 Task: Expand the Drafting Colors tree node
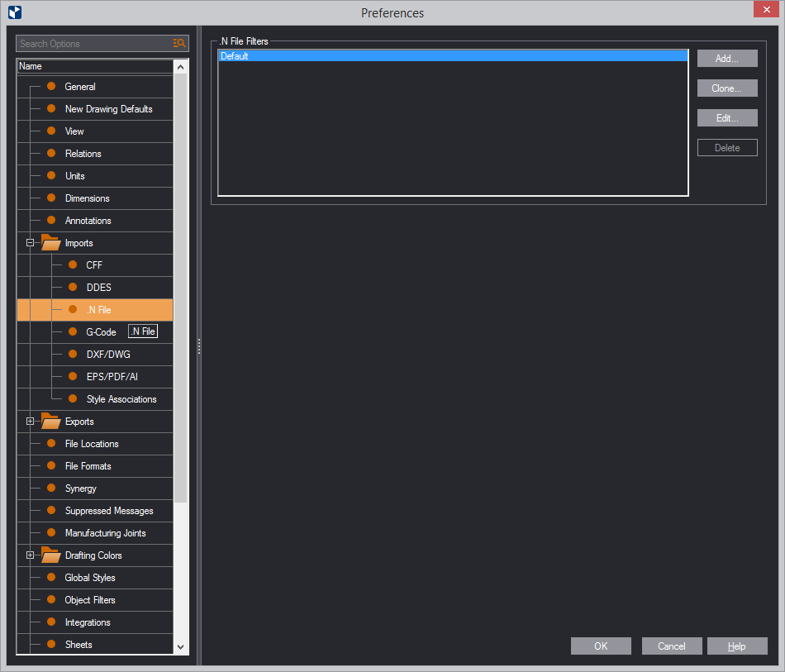30,555
